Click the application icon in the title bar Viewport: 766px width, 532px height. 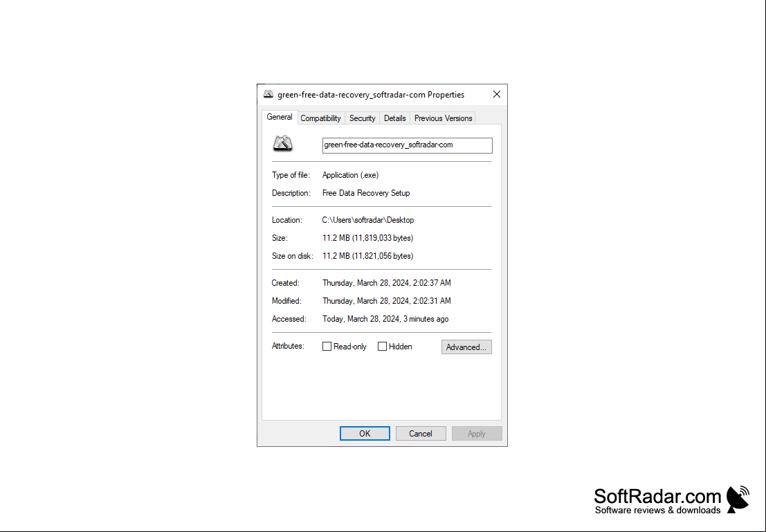[x=268, y=94]
